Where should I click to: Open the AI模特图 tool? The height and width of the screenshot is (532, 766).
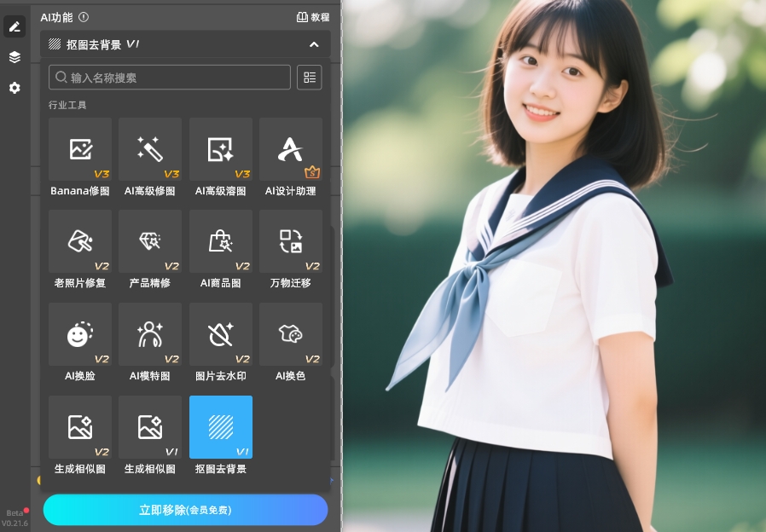click(150, 333)
